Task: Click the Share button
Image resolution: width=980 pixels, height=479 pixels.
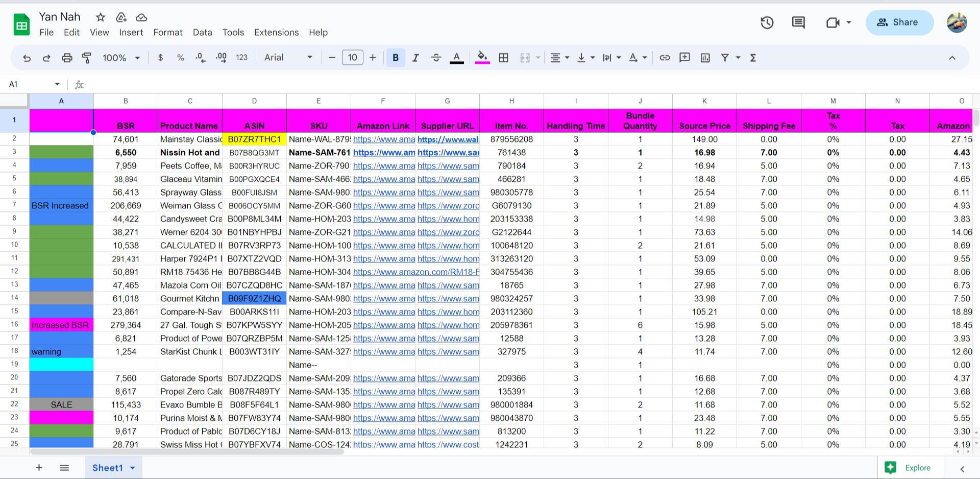Action: click(x=899, y=22)
